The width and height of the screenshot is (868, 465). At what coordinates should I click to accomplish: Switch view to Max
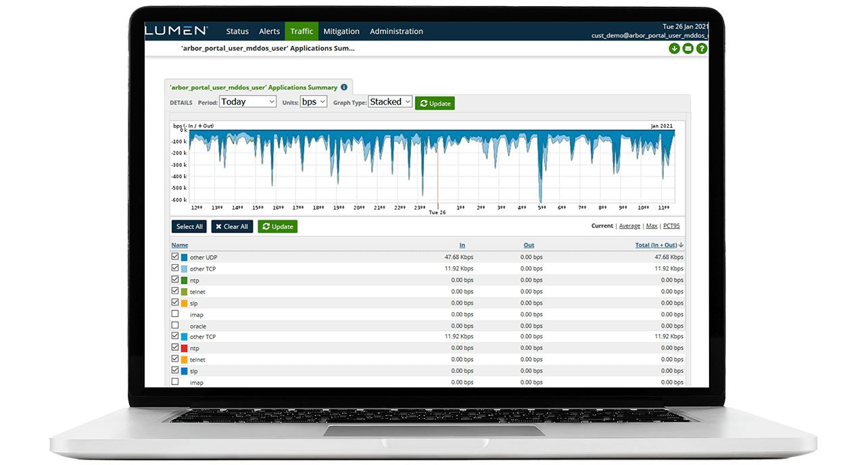pyautogui.click(x=652, y=226)
